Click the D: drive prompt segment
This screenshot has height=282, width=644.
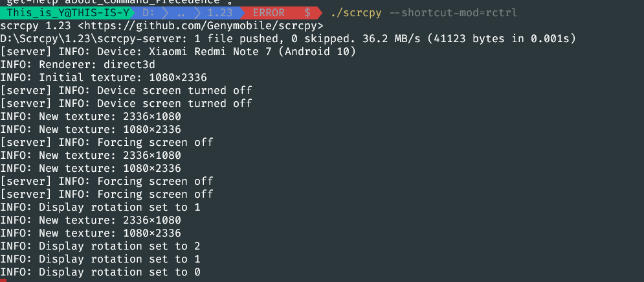149,13
